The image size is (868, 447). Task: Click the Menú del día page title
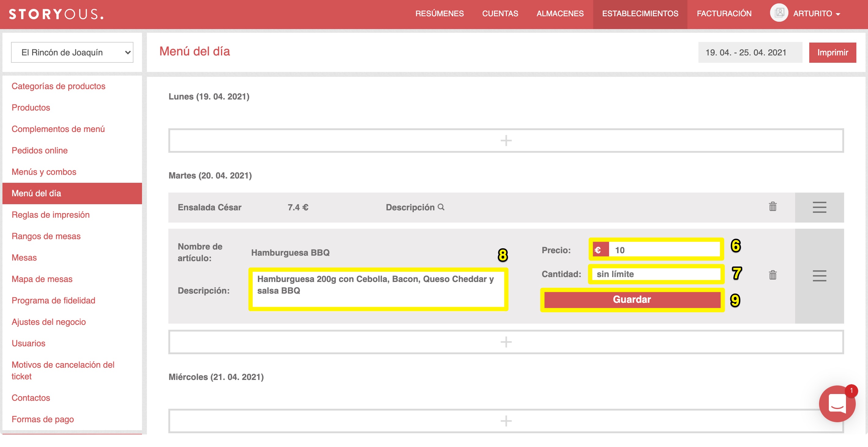click(194, 51)
